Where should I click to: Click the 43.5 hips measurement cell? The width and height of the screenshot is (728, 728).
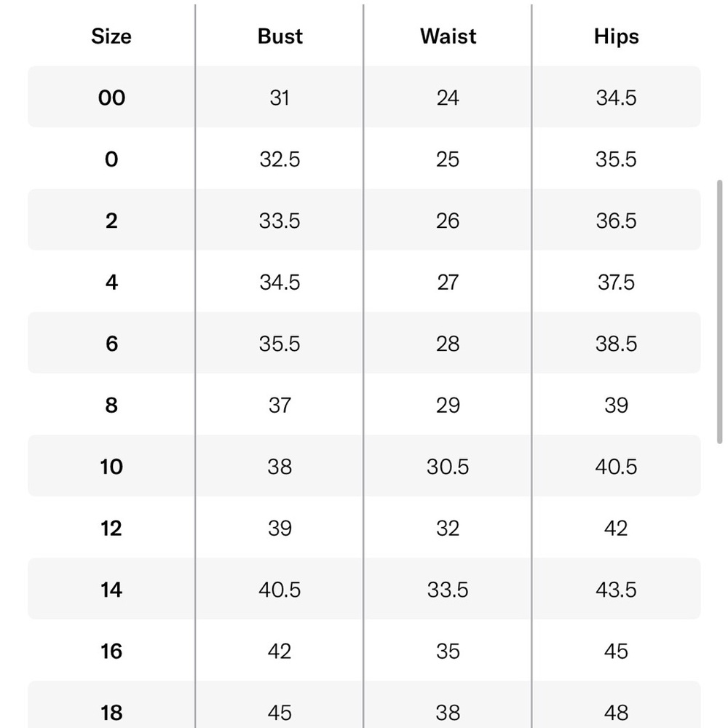(x=616, y=590)
